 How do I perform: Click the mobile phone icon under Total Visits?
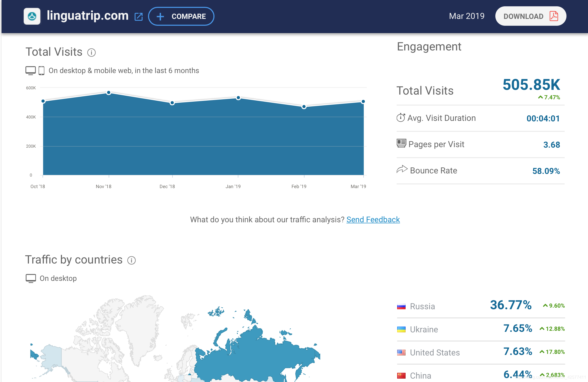(x=41, y=71)
